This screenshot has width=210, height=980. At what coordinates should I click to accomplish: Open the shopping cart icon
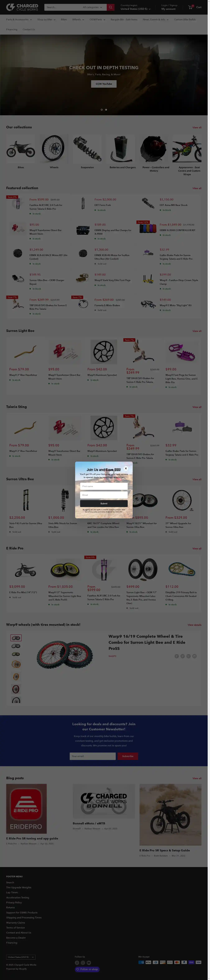click(190, 7)
